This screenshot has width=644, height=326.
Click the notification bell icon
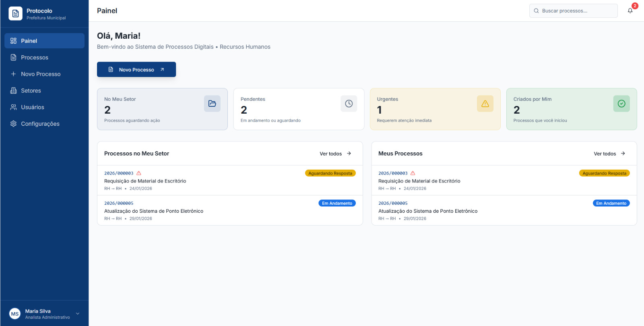(x=630, y=11)
